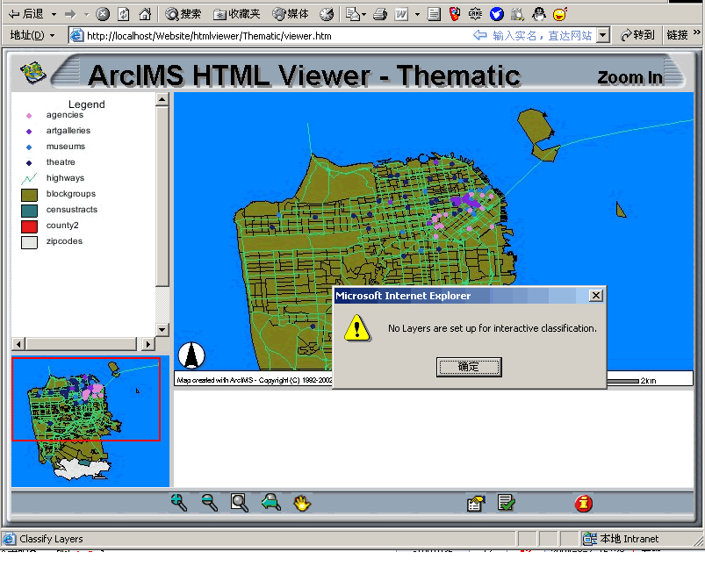
Task: Open the Edit dropdown arrow beside Word icon
Action: [417, 14]
